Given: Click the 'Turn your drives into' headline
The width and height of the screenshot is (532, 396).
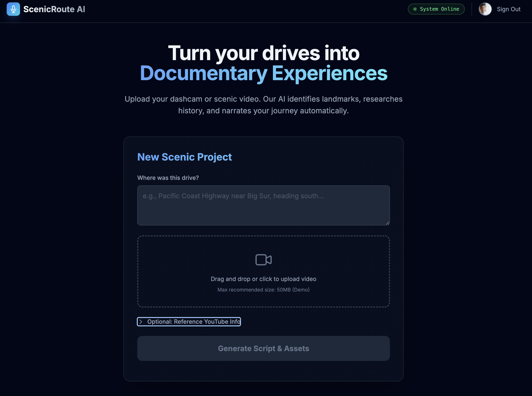Looking at the screenshot, I should click(x=263, y=53).
